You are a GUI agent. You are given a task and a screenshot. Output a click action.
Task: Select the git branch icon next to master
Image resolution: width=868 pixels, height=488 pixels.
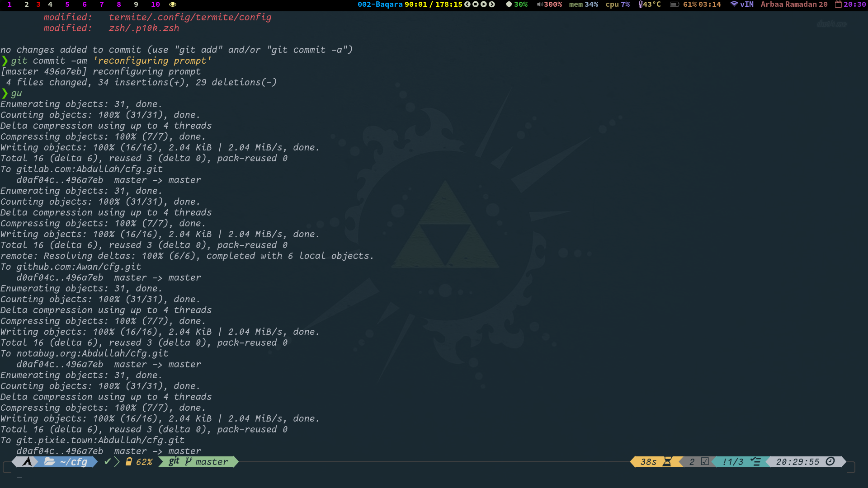[189, 462]
